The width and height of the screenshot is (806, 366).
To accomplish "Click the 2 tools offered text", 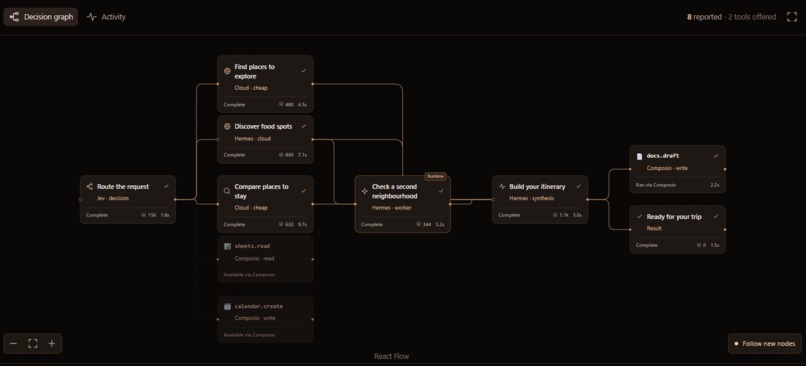I will point(753,17).
